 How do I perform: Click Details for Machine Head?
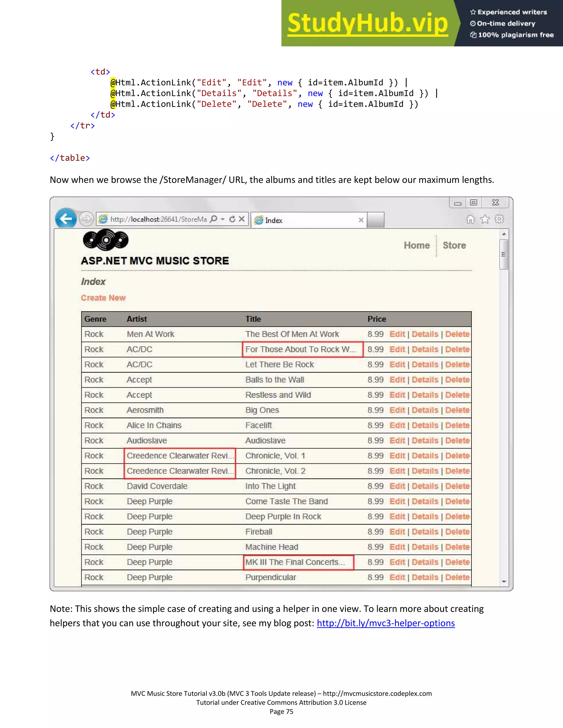coord(425,547)
